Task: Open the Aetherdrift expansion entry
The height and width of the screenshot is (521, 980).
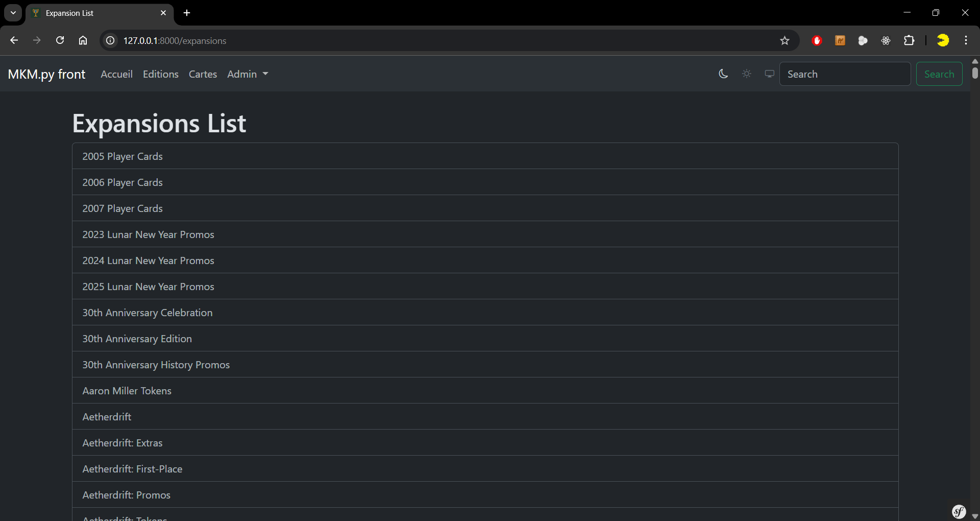Action: (107, 417)
